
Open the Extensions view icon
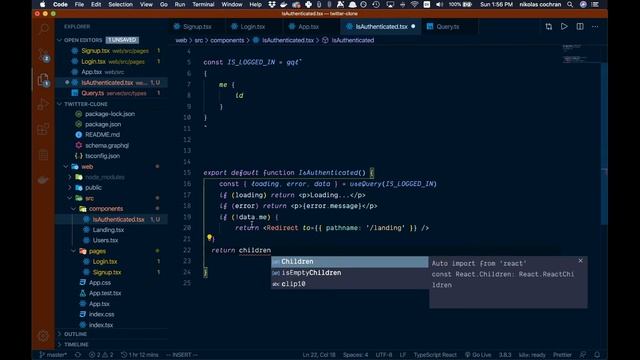tap(43, 130)
